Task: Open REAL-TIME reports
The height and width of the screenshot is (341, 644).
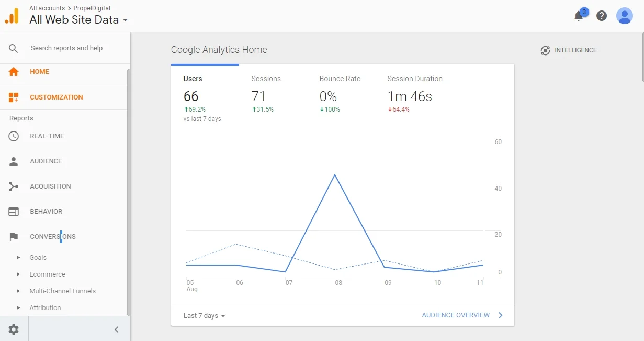Action: [47, 136]
